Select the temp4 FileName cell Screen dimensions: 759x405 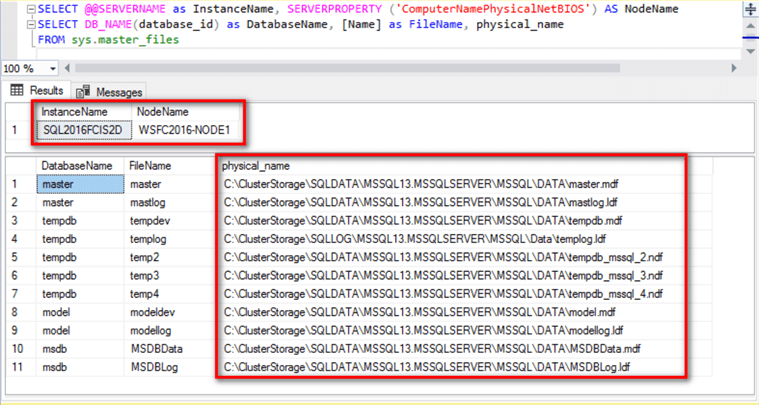(168, 294)
